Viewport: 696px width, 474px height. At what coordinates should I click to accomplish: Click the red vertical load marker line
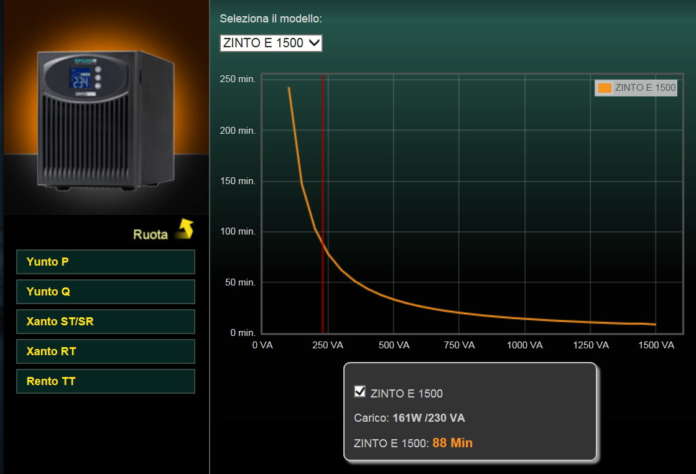[x=322, y=200]
